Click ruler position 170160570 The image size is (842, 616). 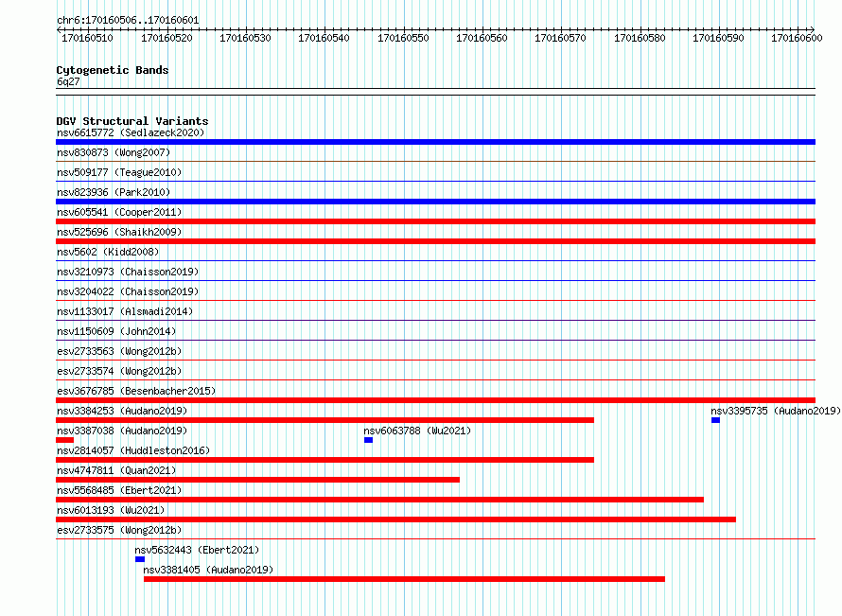coord(560,38)
